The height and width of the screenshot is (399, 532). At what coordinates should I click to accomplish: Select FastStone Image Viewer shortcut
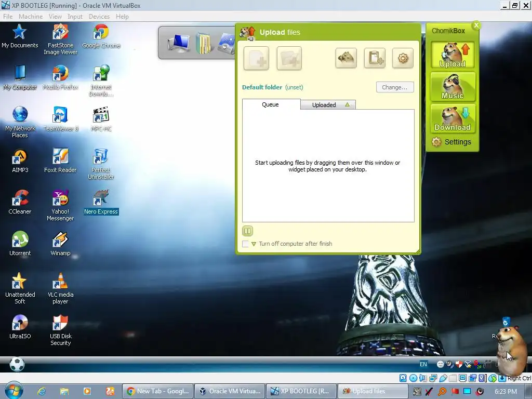(60, 39)
